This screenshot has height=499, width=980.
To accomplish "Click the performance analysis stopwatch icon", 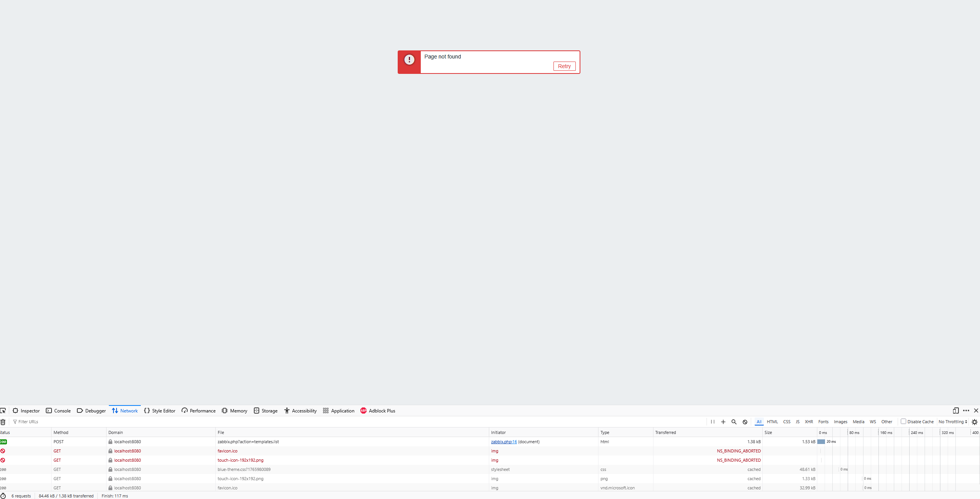I will click(x=3, y=496).
